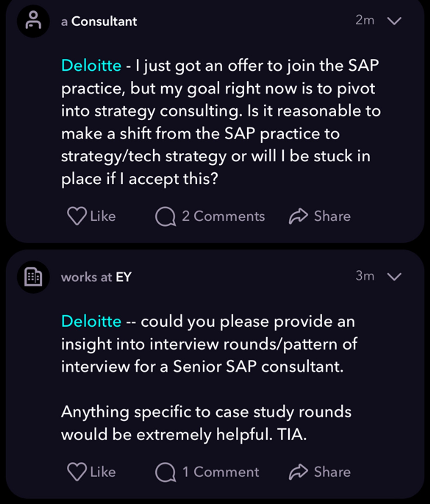Like the EY employee's Deloitte post
Image resolution: width=430 pixels, height=504 pixels.
(91, 472)
